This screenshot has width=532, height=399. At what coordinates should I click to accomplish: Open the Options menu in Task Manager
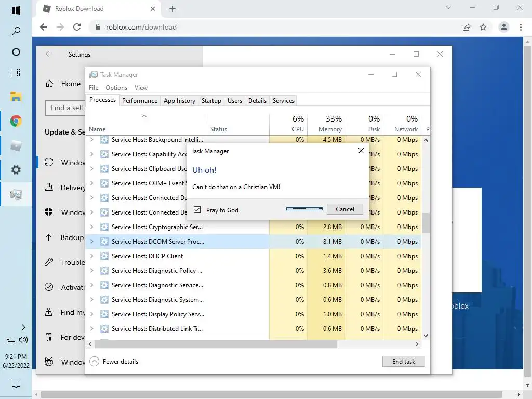(116, 87)
